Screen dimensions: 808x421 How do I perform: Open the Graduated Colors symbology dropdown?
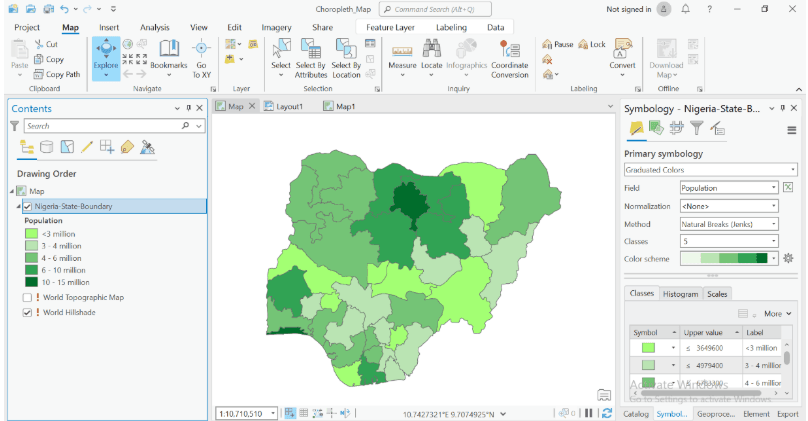[x=710, y=170]
